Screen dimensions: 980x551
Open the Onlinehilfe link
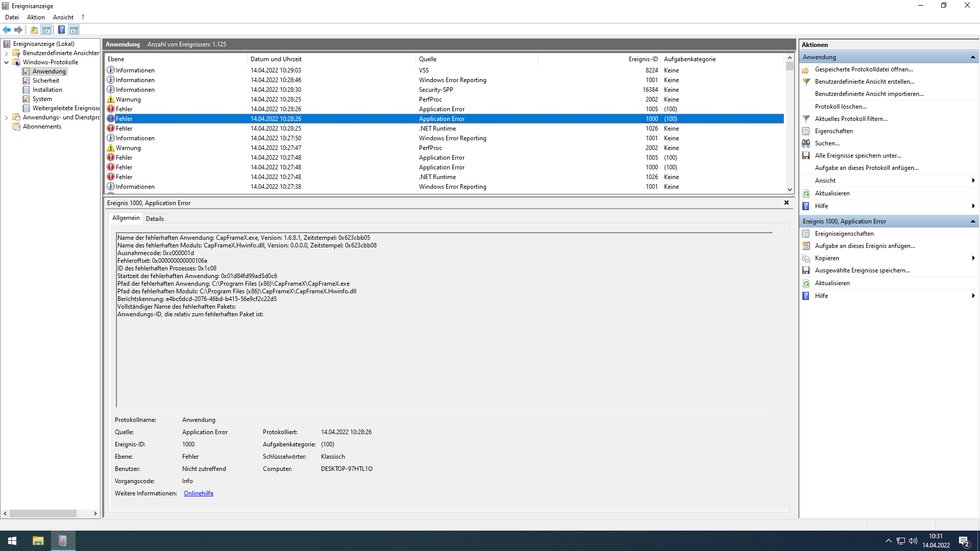(199, 493)
